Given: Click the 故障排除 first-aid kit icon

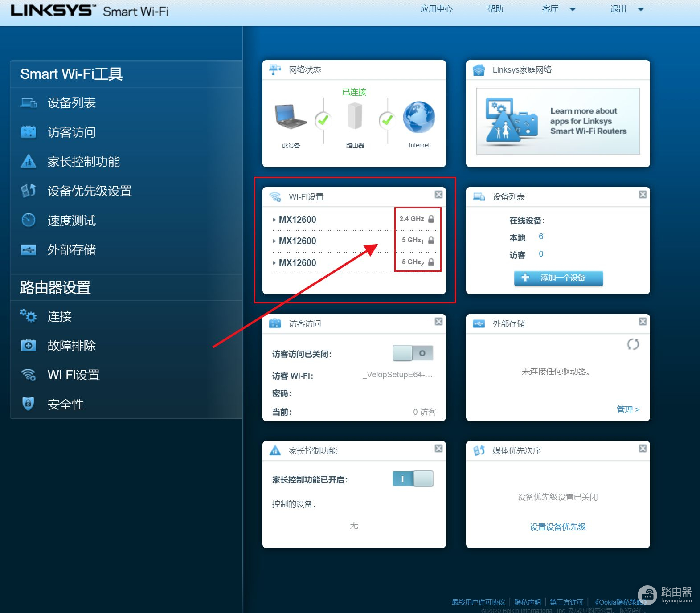Looking at the screenshot, I should click(x=29, y=345).
